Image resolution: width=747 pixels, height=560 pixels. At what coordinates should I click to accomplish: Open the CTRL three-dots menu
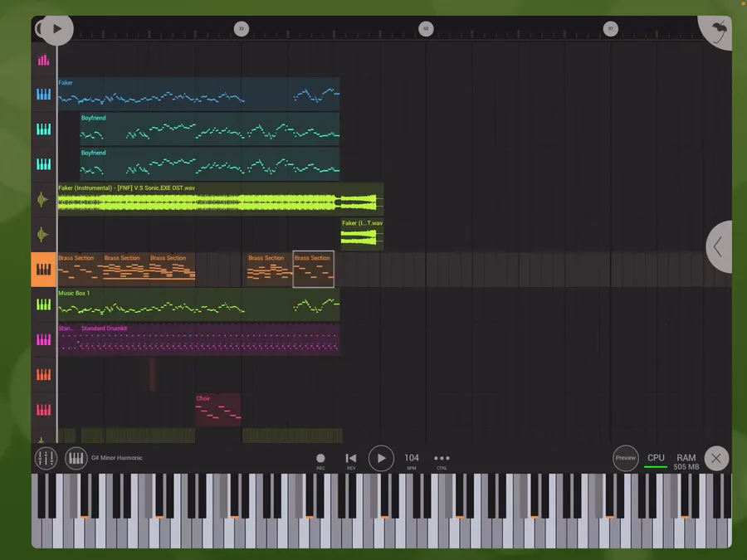tap(442, 460)
